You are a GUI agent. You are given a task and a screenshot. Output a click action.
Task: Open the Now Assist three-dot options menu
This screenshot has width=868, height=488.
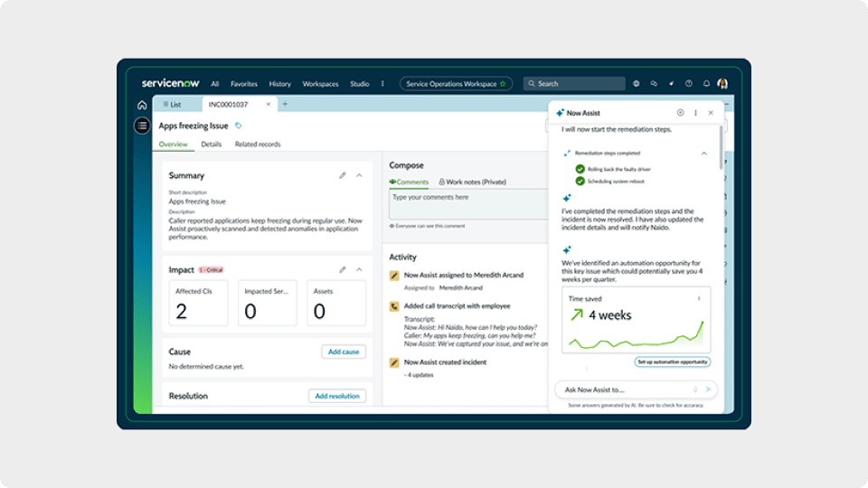(x=695, y=113)
